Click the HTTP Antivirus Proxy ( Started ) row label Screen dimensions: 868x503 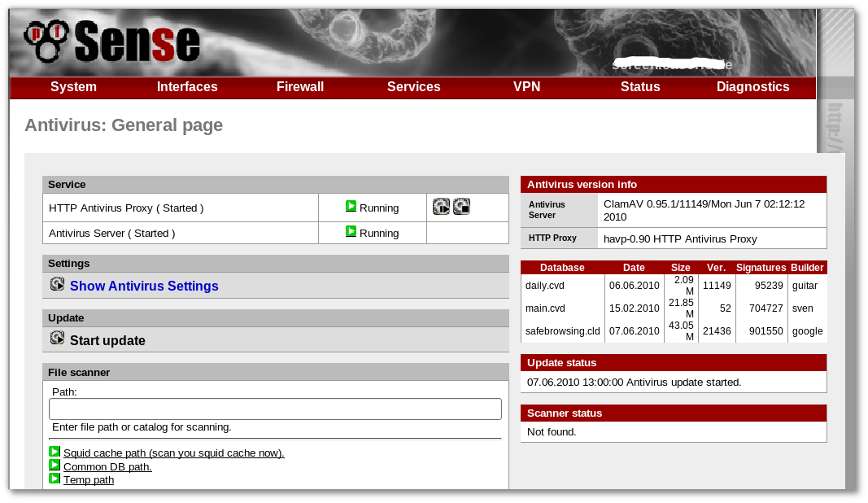coord(126,208)
